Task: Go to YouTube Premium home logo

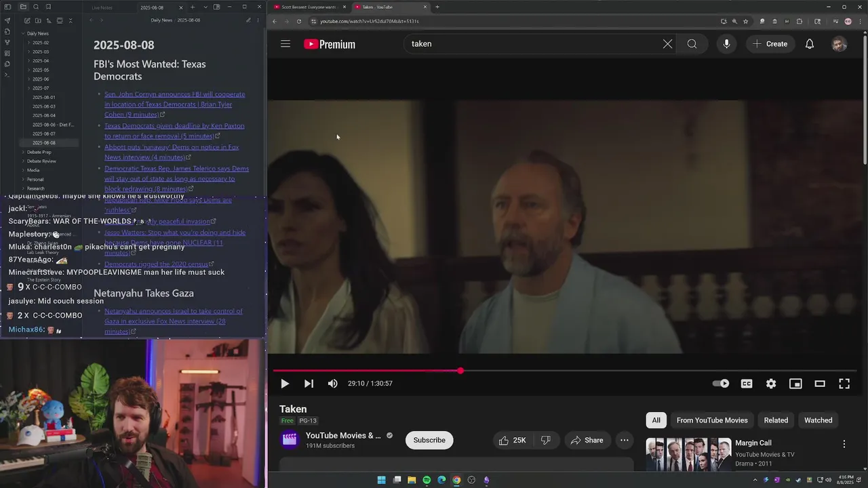Action: [x=330, y=44]
